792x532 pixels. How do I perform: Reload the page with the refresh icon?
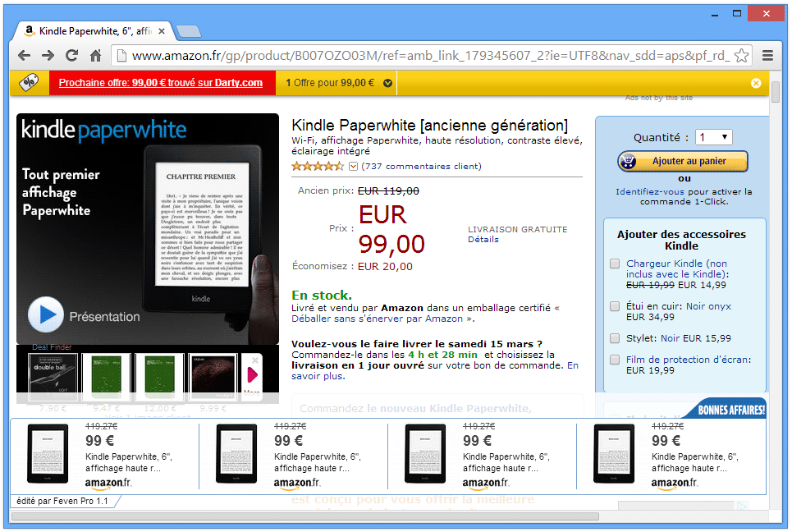click(x=71, y=56)
